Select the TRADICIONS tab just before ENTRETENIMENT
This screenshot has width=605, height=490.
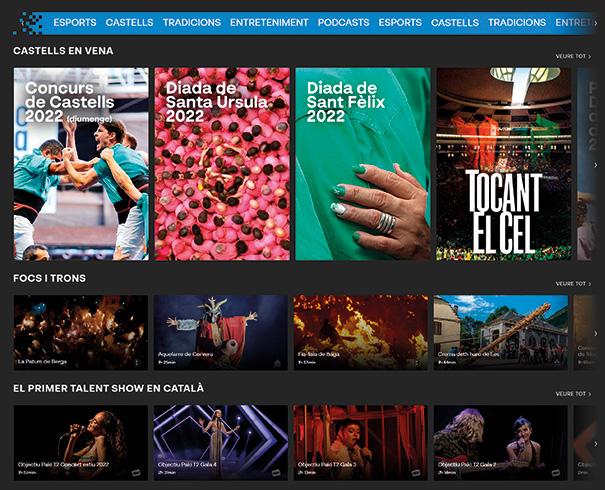click(192, 23)
